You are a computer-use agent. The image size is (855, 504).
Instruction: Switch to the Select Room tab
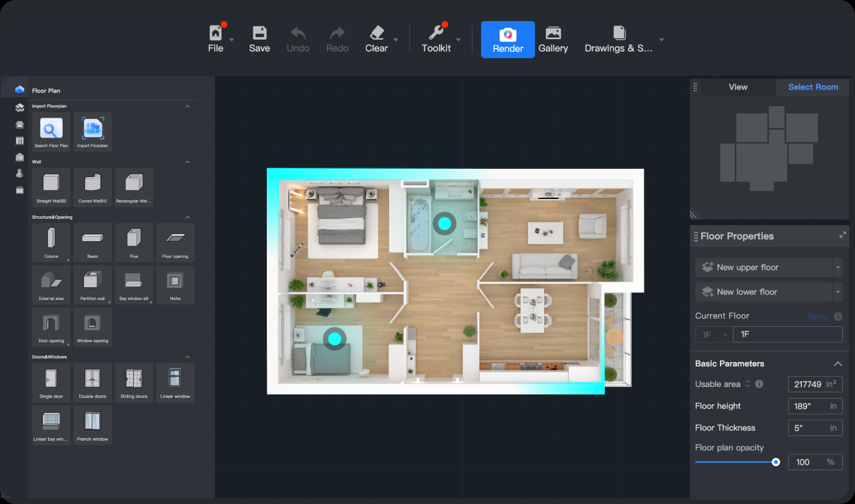point(812,87)
